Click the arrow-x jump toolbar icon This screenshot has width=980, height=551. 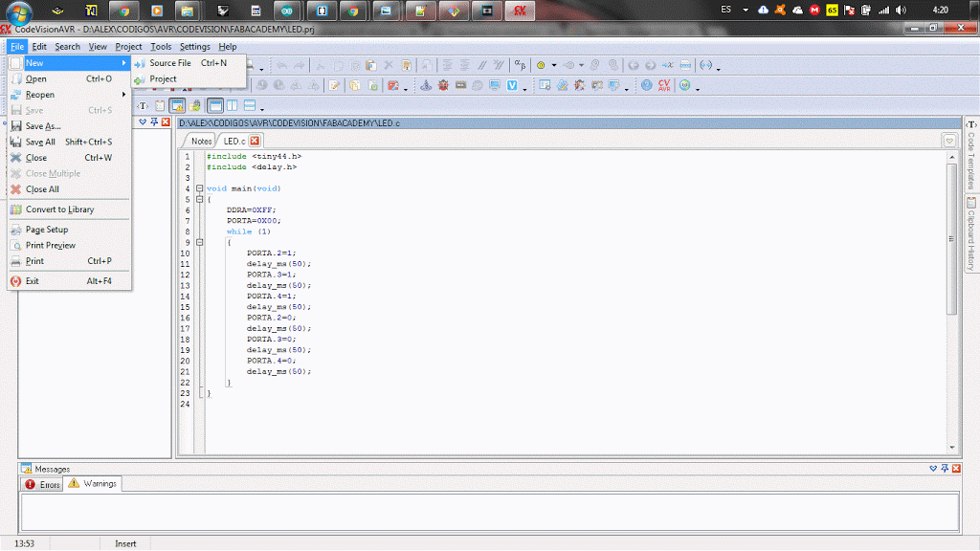pyautogui.click(x=667, y=65)
